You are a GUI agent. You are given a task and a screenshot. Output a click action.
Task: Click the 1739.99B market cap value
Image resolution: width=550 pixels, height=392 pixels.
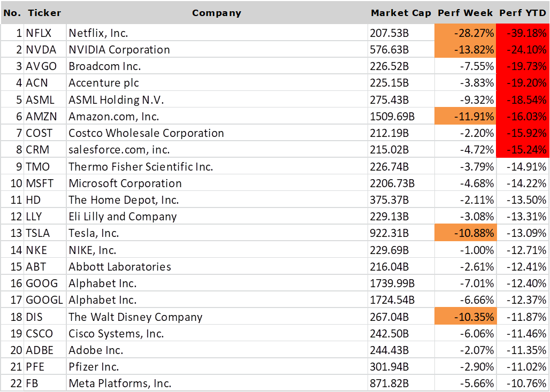[x=392, y=283]
